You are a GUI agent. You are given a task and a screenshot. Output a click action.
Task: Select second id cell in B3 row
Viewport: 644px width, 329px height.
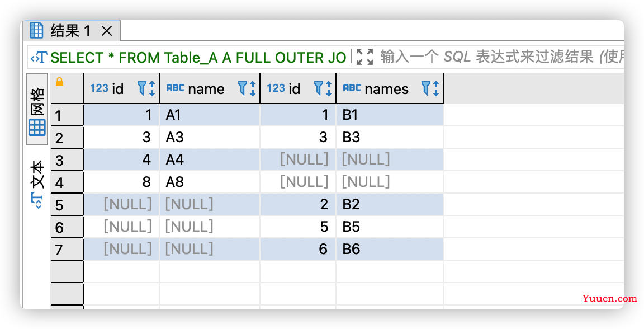click(x=298, y=137)
